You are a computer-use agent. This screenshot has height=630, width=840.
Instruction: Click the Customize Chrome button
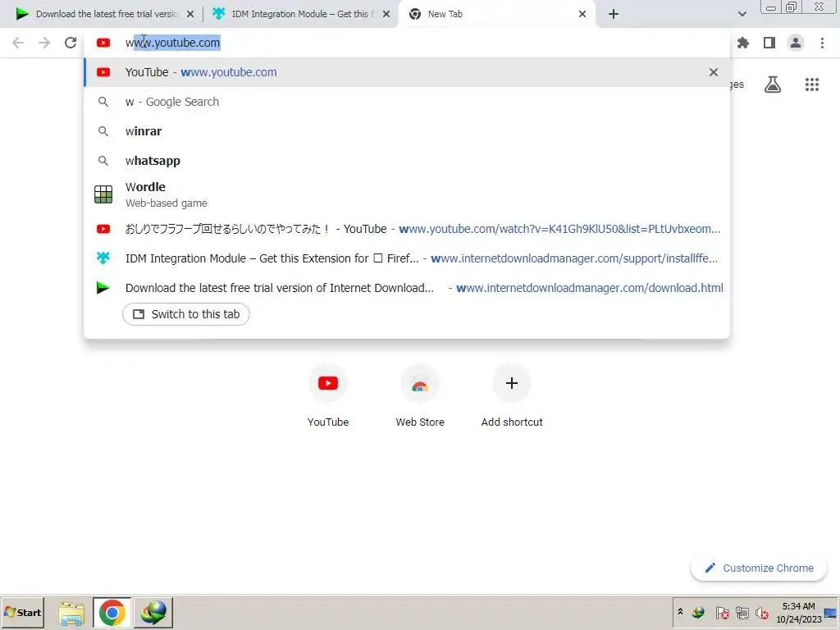tap(759, 568)
